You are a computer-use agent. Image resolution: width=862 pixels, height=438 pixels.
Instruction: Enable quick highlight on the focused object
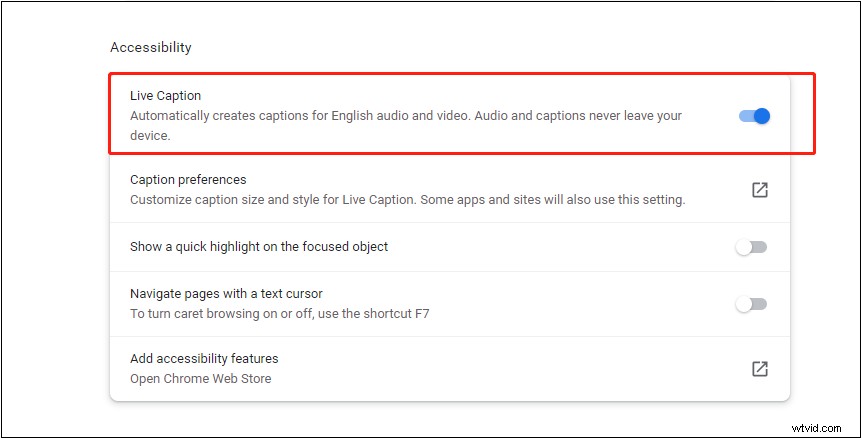(x=752, y=247)
